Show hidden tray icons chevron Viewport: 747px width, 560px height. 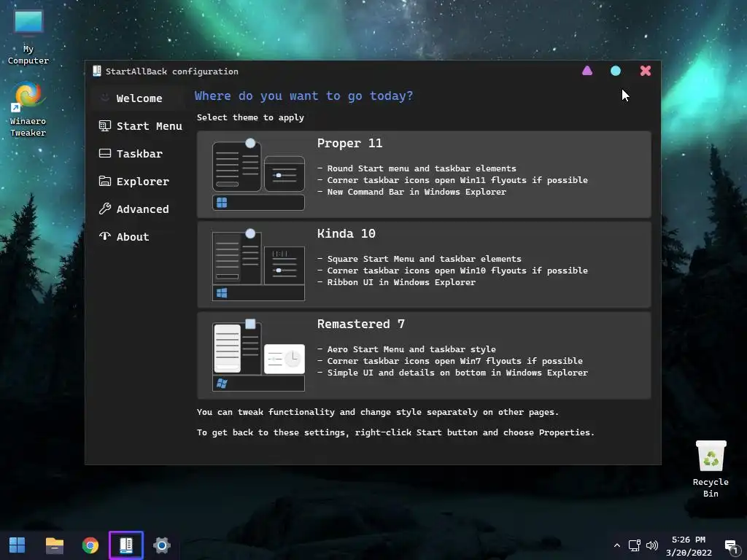click(x=617, y=545)
